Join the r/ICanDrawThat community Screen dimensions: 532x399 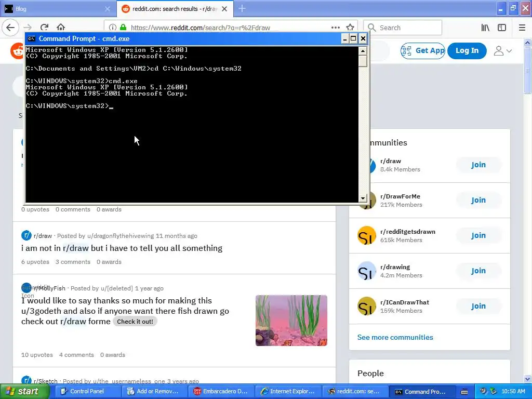coord(478,306)
